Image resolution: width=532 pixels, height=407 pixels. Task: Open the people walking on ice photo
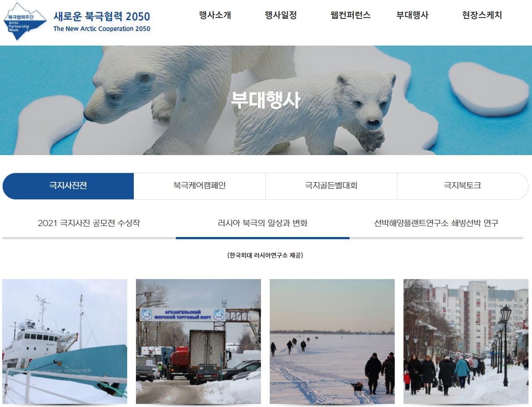[332, 342]
